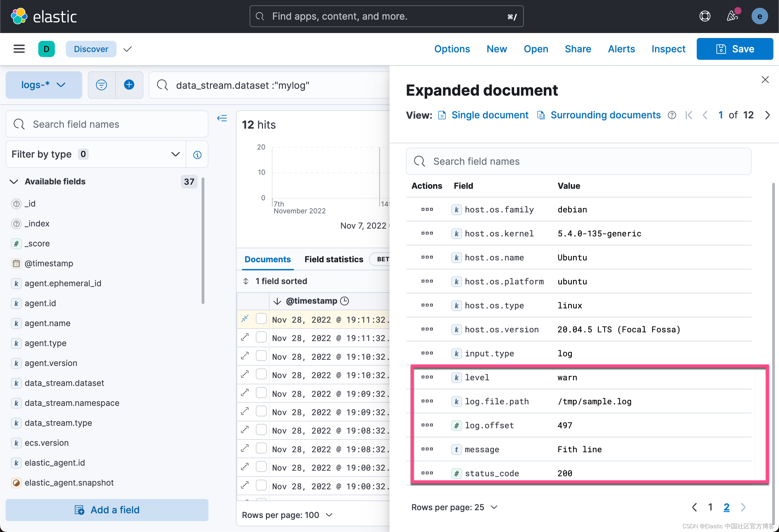Click the filter options icon
779x532 pixels.
coord(101,85)
